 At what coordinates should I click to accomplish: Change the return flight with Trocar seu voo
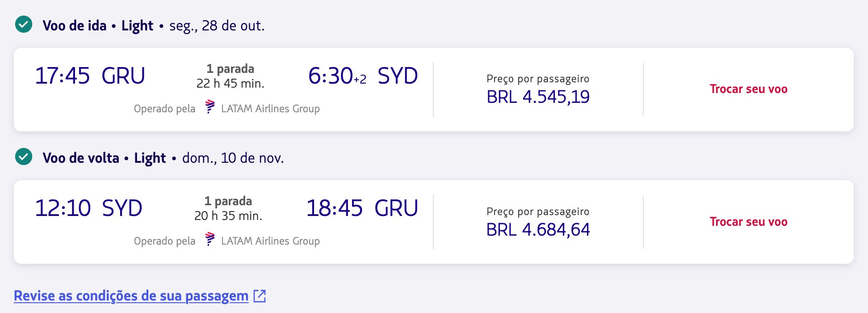[x=748, y=222]
